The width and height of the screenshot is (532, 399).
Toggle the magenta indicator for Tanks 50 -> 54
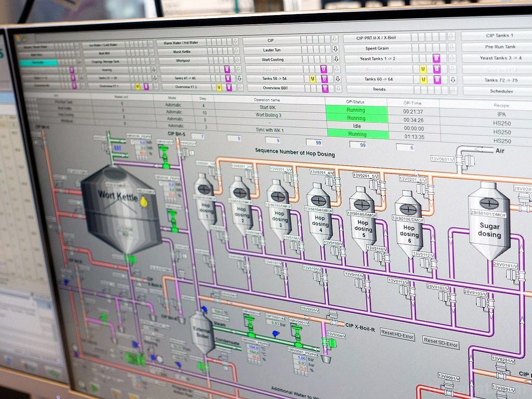point(324,79)
